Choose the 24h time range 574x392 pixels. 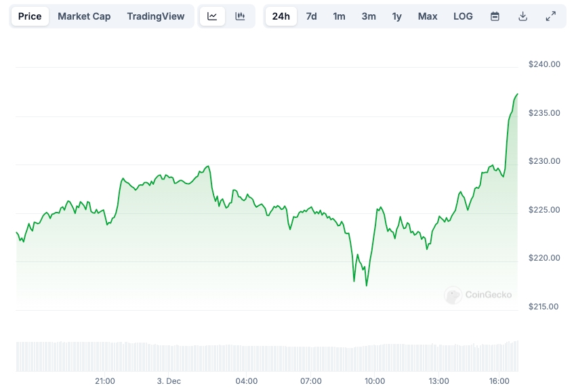[281, 16]
